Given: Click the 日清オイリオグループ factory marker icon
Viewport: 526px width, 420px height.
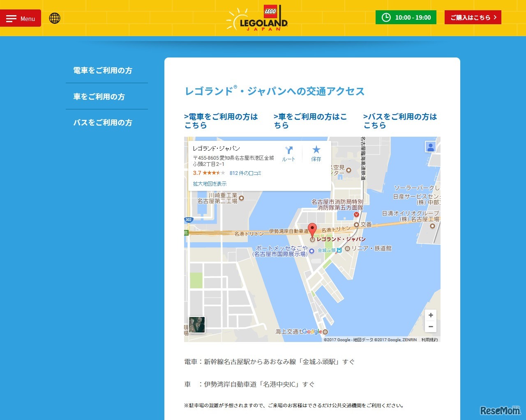Looking at the screenshot, I should pos(432,226).
